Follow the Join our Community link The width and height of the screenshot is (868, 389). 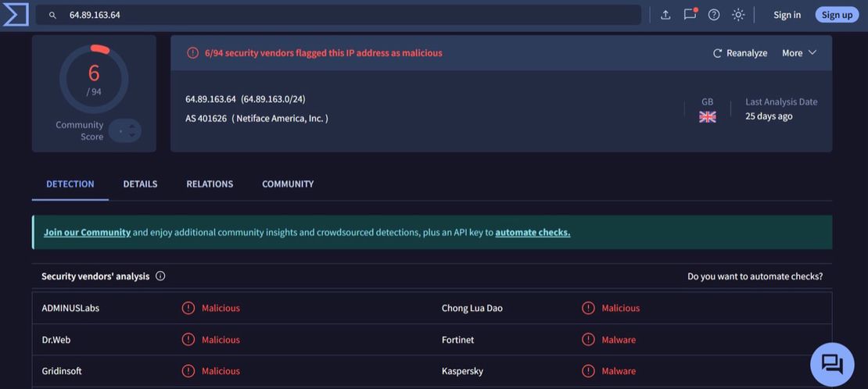pos(87,232)
